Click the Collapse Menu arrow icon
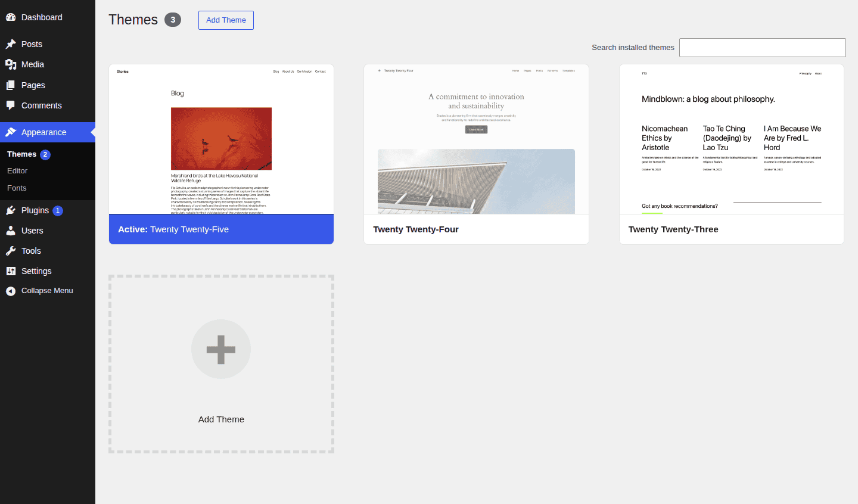The width and height of the screenshot is (858, 504). pyautogui.click(x=11, y=291)
